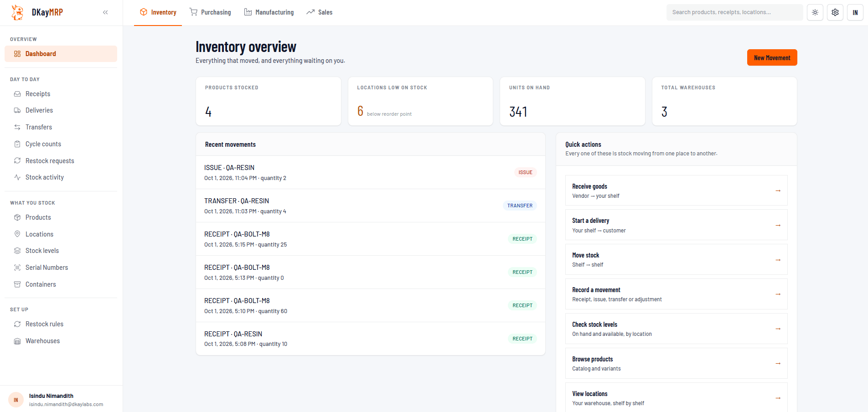Select the Sales tab
This screenshot has width=868, height=412.
click(x=320, y=12)
